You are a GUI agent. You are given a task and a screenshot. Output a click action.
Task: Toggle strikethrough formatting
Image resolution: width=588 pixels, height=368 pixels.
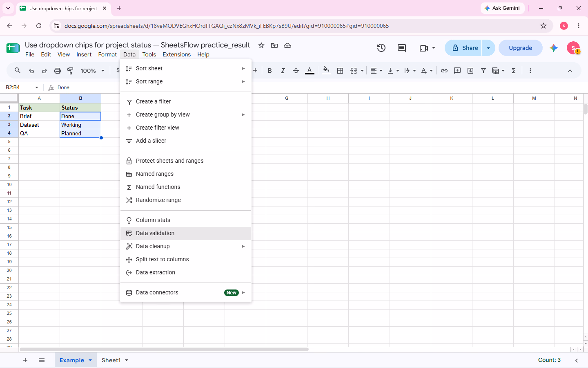click(296, 71)
